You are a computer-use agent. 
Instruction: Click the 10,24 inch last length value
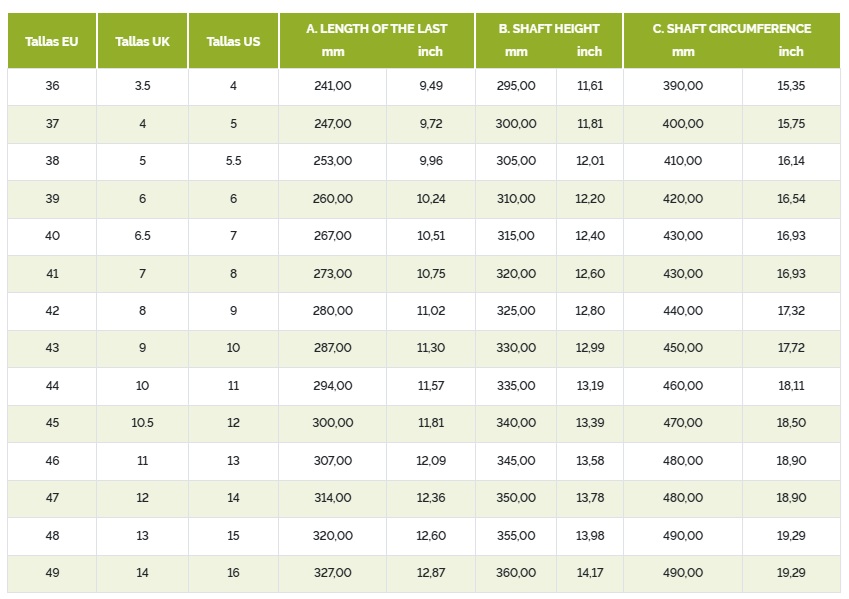[431, 199]
